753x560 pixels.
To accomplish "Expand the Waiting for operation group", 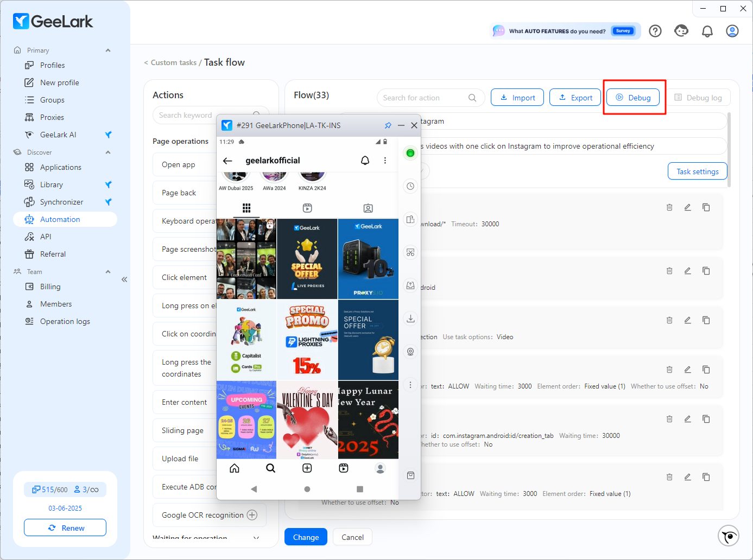I will (256, 538).
